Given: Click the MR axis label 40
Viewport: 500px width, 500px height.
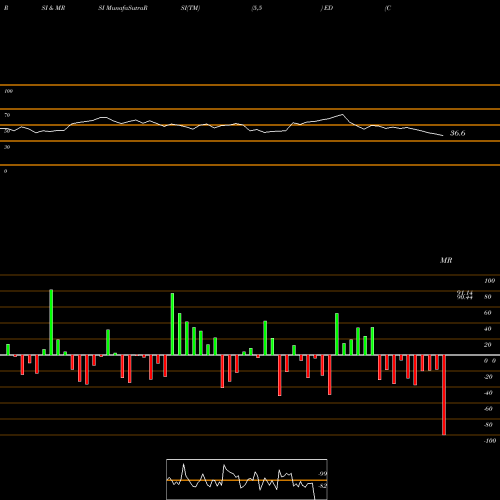Looking at the screenshot, I should point(488,329).
